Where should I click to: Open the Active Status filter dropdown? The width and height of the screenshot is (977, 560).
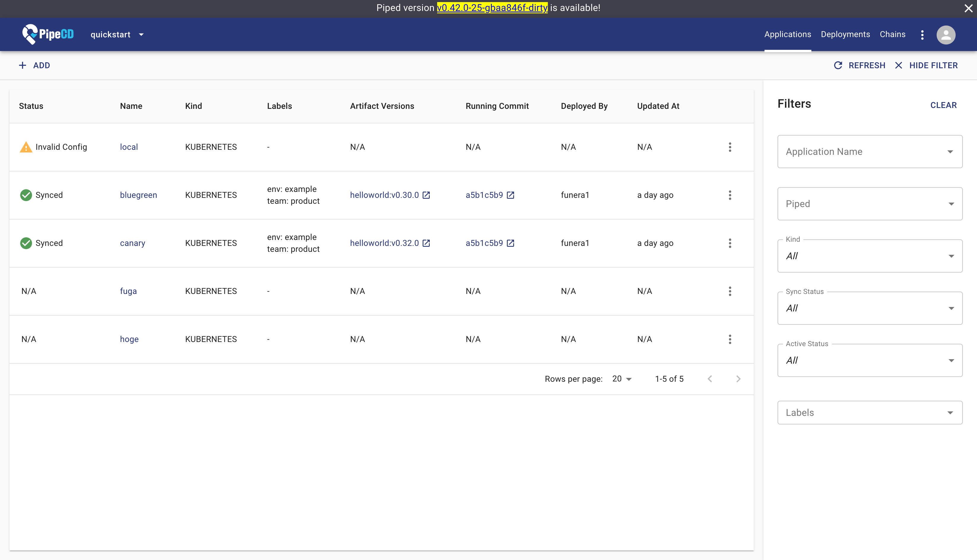[x=870, y=360]
